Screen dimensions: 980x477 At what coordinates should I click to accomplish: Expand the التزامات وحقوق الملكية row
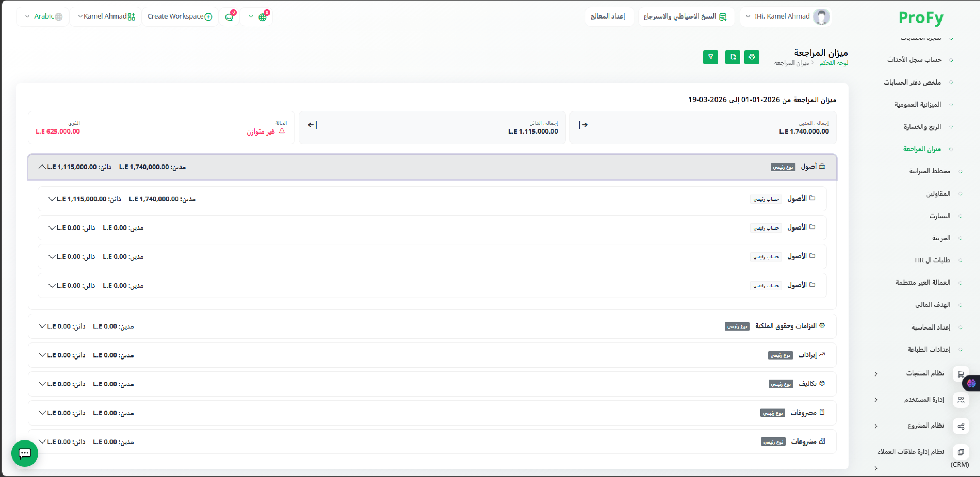point(432,326)
